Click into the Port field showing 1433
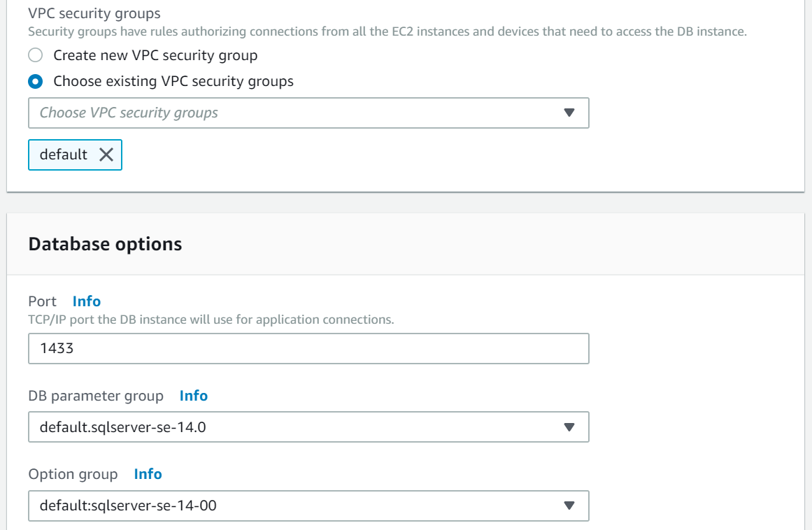The height and width of the screenshot is (530, 812). click(x=308, y=348)
